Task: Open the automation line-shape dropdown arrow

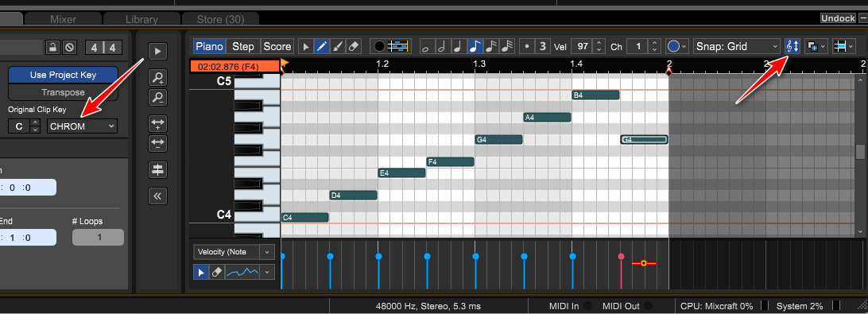Action: click(x=268, y=272)
